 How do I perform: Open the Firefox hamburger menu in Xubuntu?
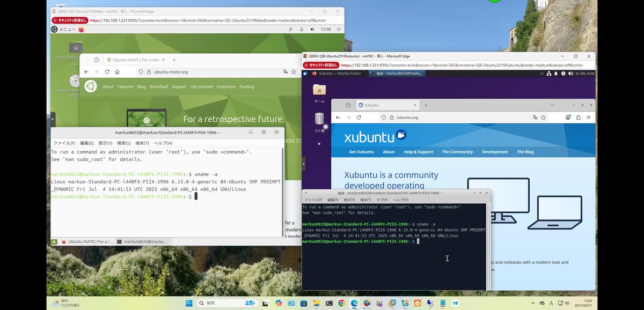(589, 117)
